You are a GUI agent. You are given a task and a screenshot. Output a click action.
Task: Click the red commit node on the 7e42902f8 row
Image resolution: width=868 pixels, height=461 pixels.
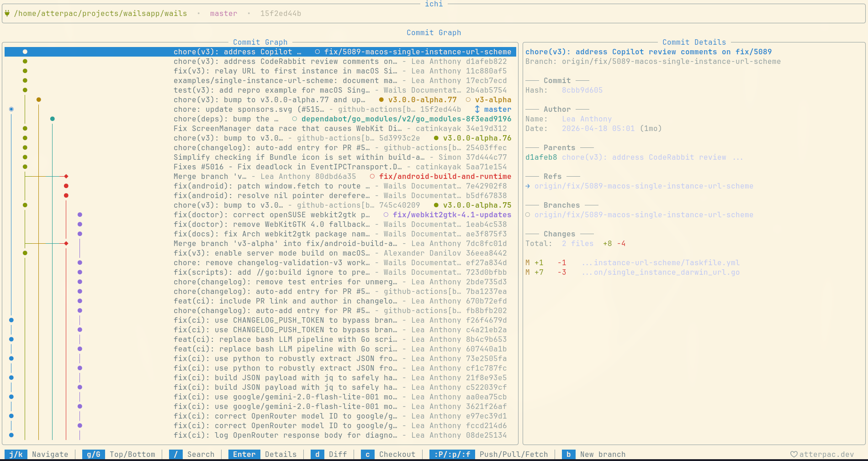pos(66,186)
